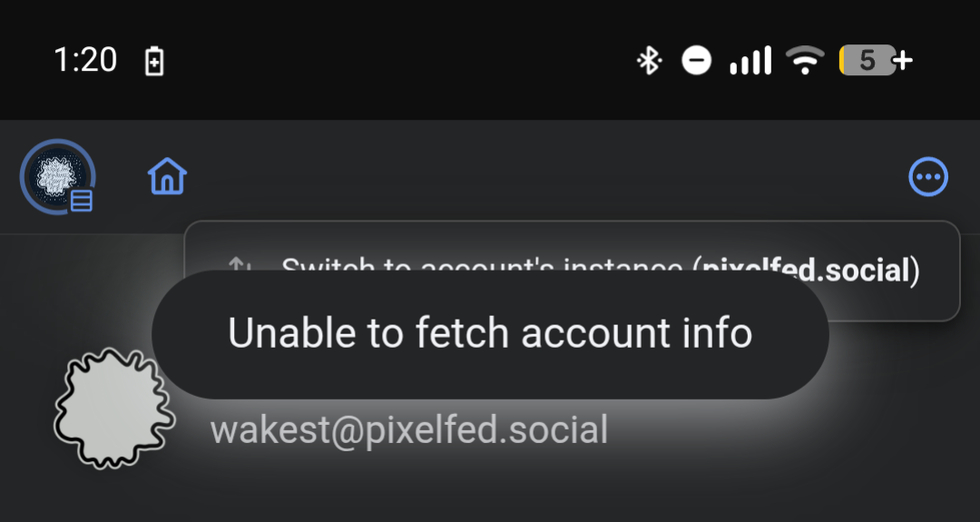This screenshot has width=980, height=522.
Task: Tap the empty toolbar area right of Home
Action: coord(544,176)
